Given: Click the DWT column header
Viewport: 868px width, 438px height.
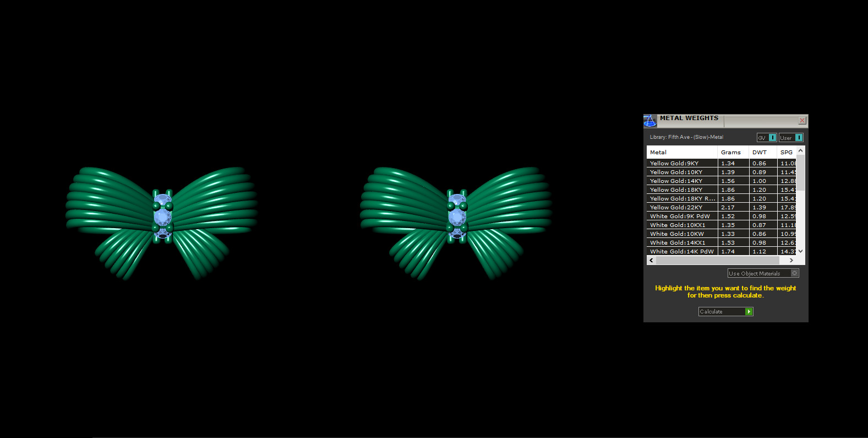Looking at the screenshot, I should coord(763,152).
